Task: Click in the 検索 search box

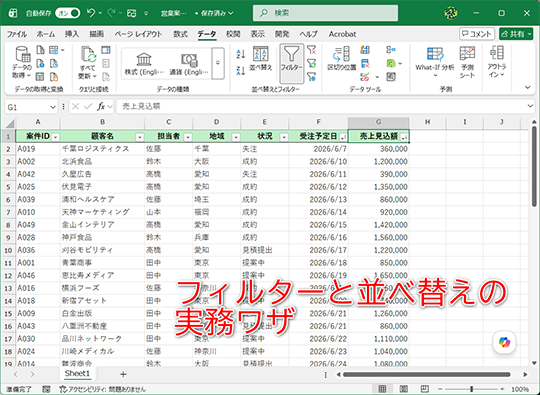Action: [325, 13]
